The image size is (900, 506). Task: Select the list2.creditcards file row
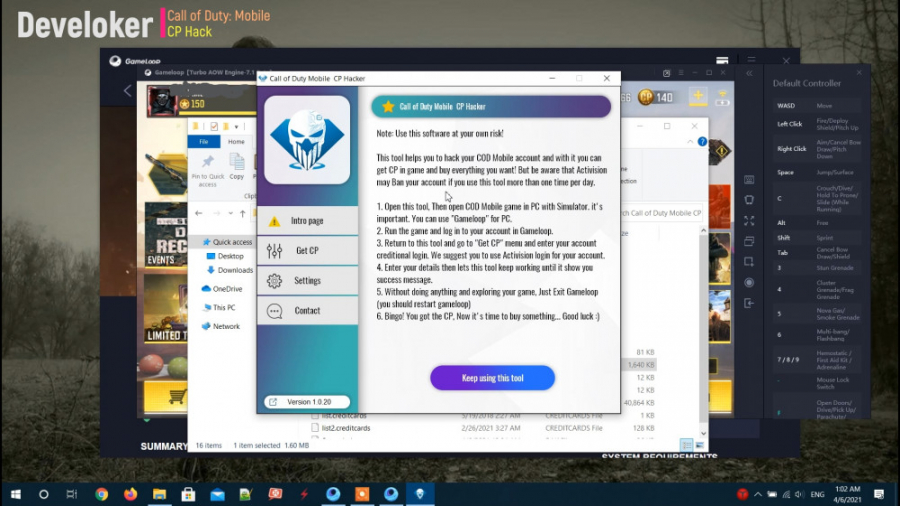[346, 428]
